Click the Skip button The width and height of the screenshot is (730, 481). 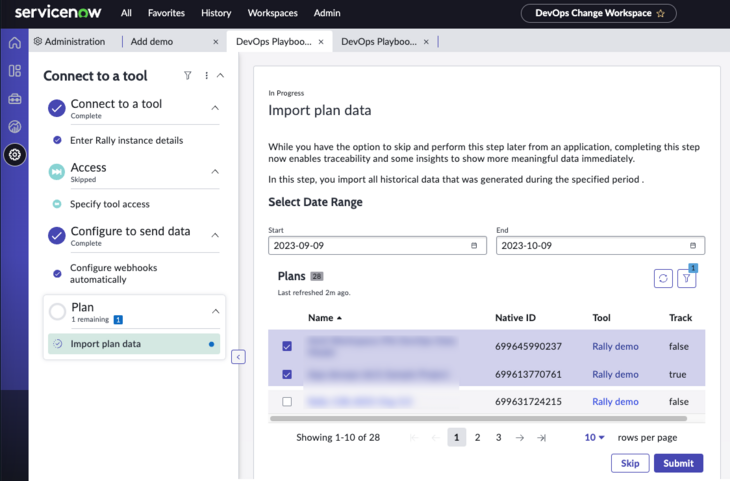pyautogui.click(x=630, y=463)
